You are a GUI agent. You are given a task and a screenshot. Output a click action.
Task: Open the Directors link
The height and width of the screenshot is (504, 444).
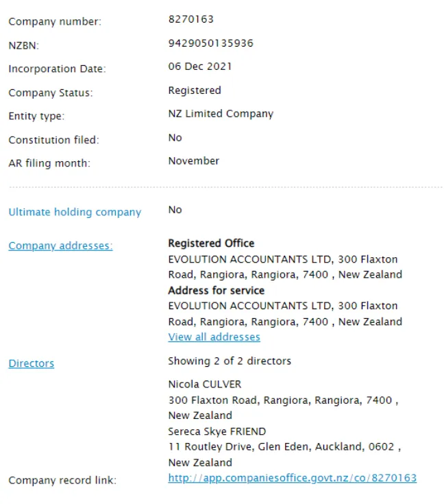coord(31,363)
